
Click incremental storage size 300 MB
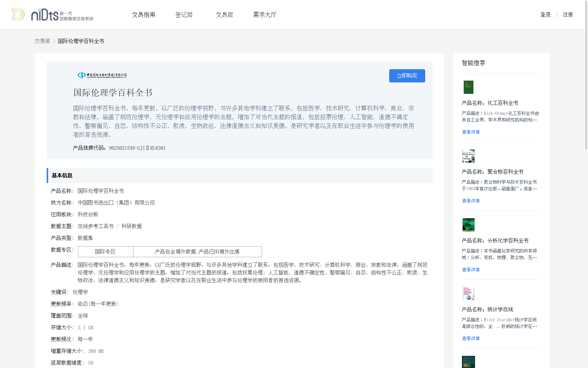96,351
